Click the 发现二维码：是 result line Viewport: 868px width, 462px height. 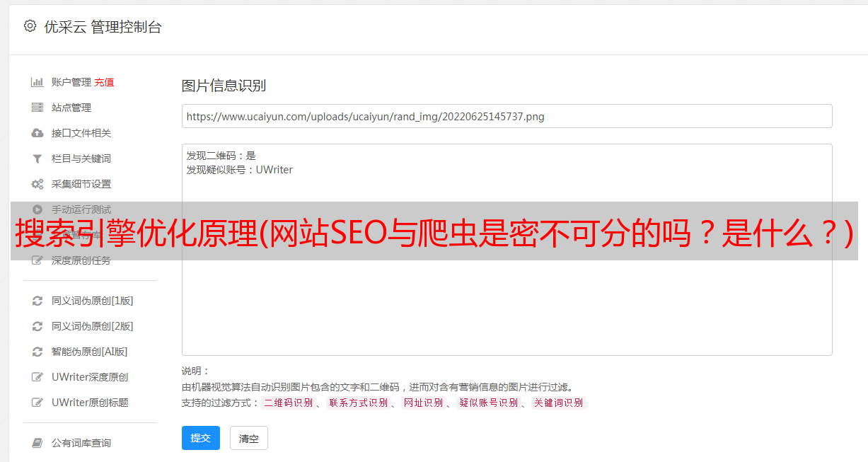click(221, 156)
